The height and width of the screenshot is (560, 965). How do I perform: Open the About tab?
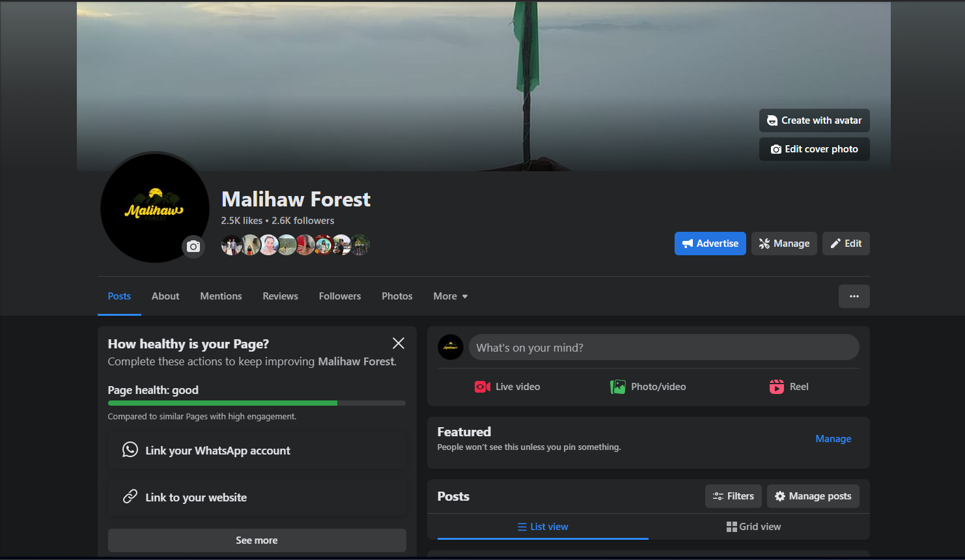tap(165, 296)
